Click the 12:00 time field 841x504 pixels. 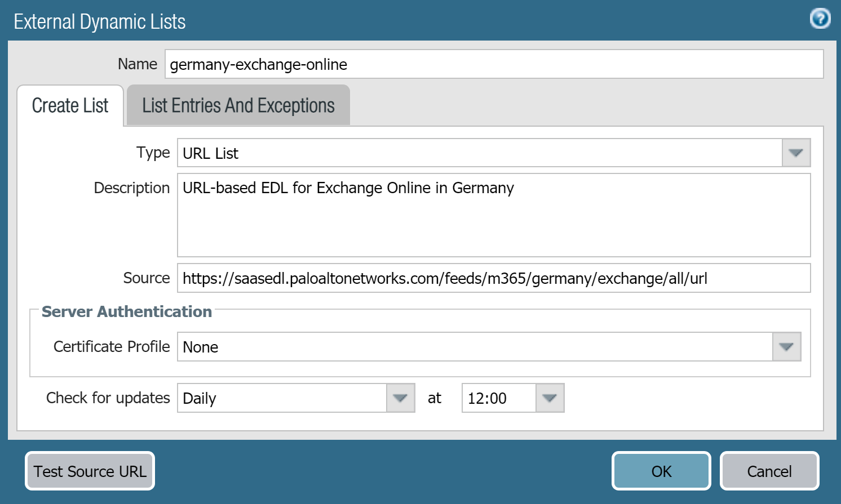(x=498, y=398)
